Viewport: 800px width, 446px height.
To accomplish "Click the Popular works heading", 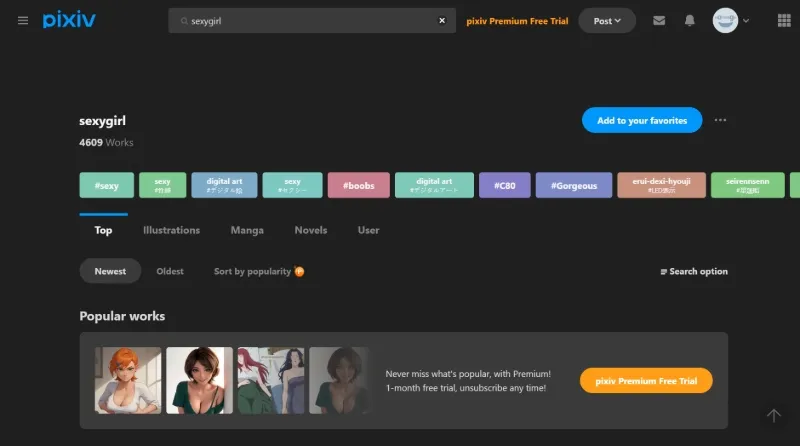I will (122, 316).
